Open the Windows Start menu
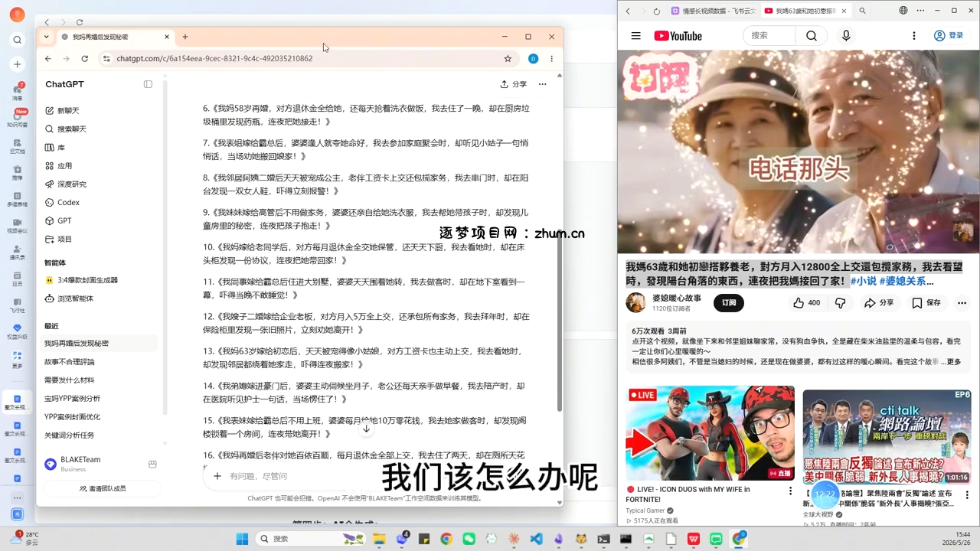This screenshot has height=551, width=980. 242,539
